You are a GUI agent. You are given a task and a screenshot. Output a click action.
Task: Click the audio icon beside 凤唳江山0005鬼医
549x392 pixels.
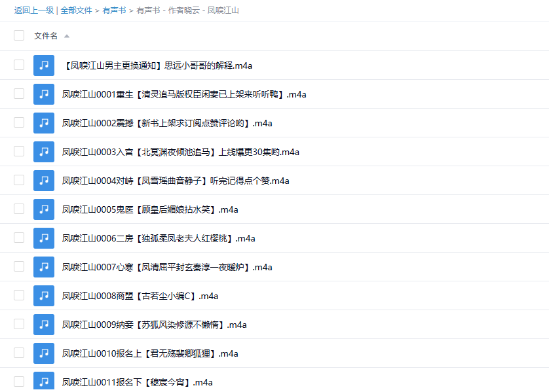click(x=44, y=209)
